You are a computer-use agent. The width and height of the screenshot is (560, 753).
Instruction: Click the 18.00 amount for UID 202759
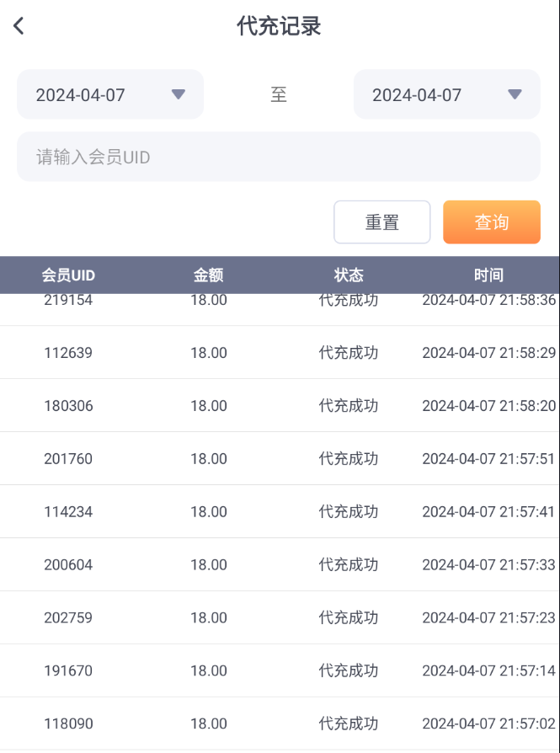coord(208,618)
